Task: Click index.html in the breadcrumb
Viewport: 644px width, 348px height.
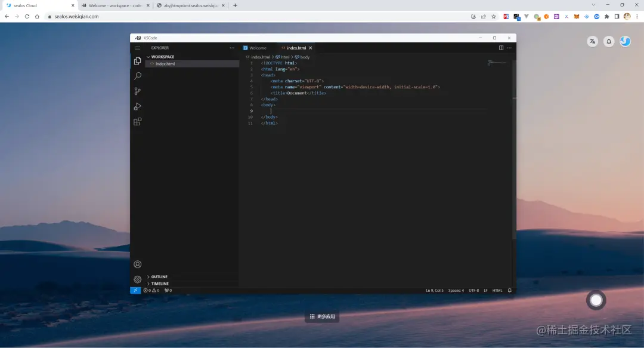Action: (x=261, y=57)
